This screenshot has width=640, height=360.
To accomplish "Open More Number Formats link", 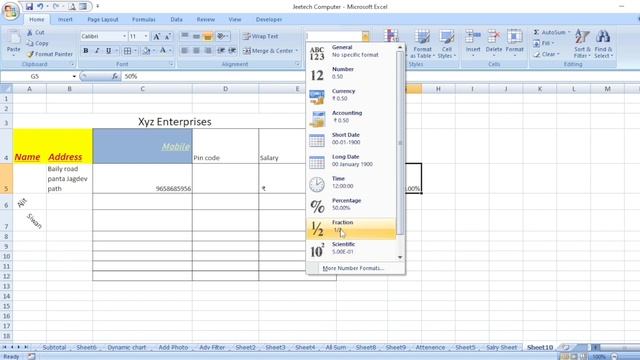I will coord(353,268).
